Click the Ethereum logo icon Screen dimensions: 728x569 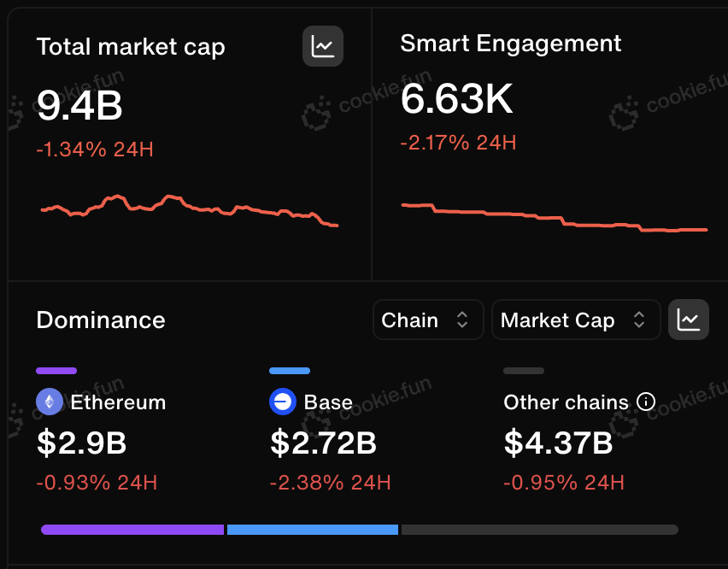tap(50, 402)
